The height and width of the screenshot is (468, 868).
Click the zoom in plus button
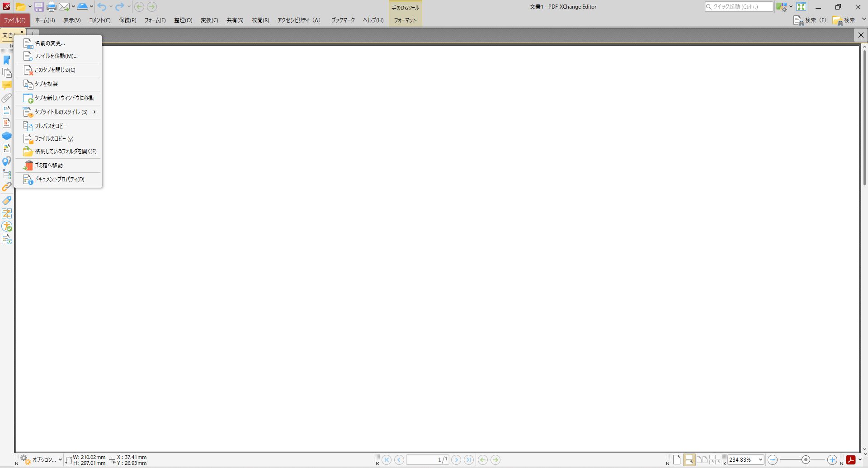(x=832, y=460)
